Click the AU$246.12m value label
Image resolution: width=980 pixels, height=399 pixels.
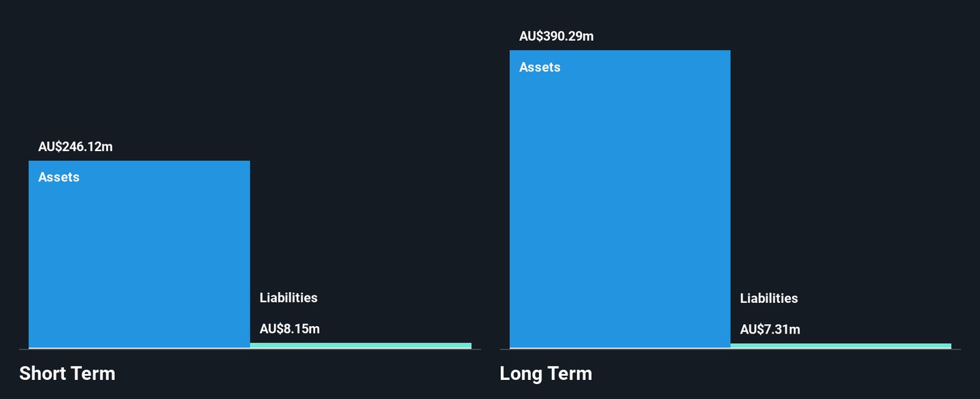[76, 146]
